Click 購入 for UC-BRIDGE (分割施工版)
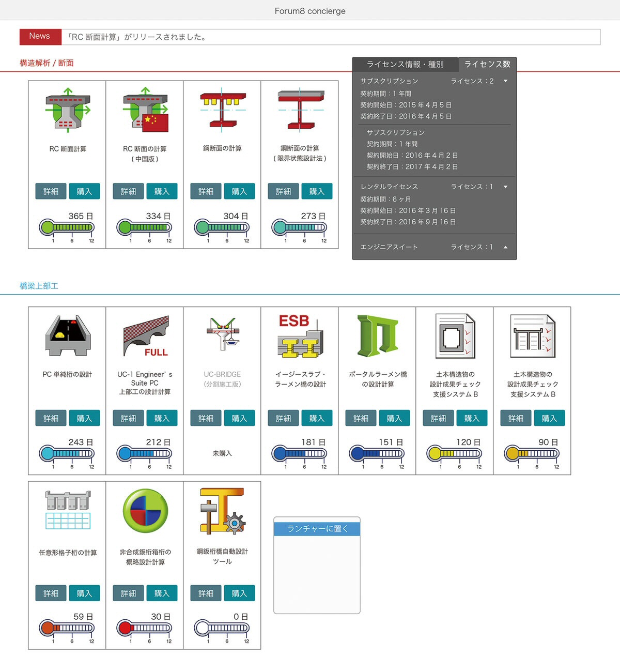620x672 pixels. (239, 418)
